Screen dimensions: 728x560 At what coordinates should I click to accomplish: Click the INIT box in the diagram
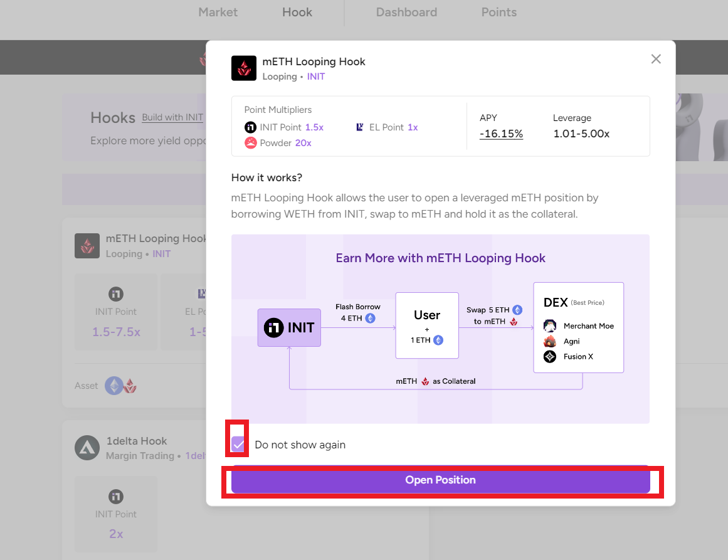[289, 327]
